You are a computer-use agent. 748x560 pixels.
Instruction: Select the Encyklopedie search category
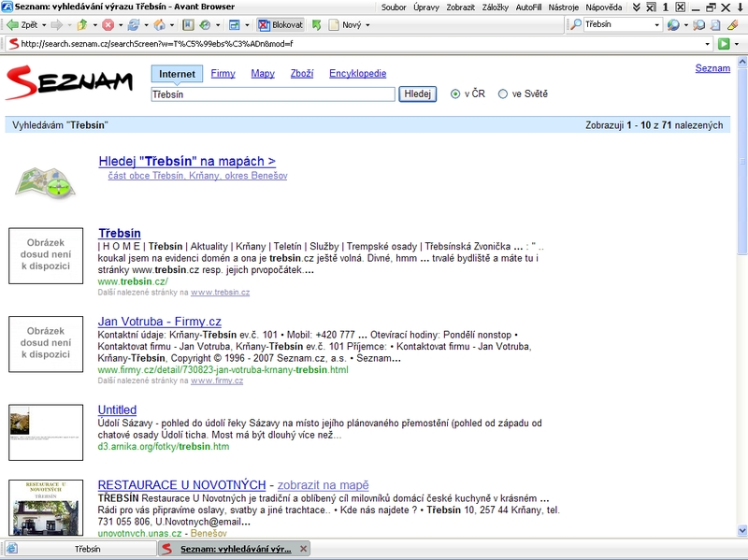(358, 74)
